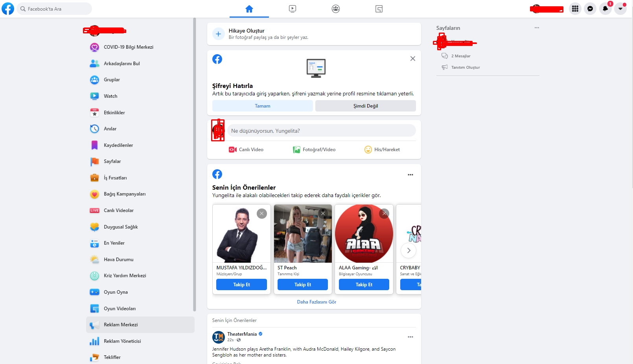
Task: Remove ST Peach suggestion
Action: tap(323, 214)
